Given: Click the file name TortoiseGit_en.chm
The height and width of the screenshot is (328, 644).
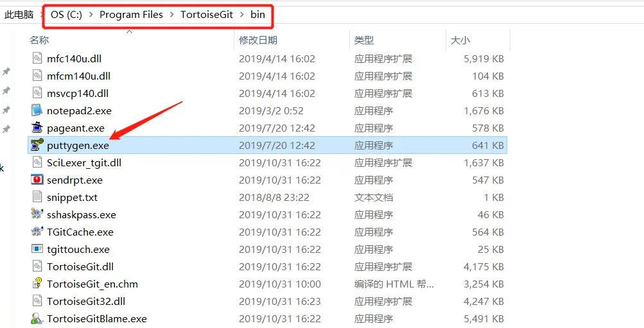Looking at the screenshot, I should pos(92,284).
